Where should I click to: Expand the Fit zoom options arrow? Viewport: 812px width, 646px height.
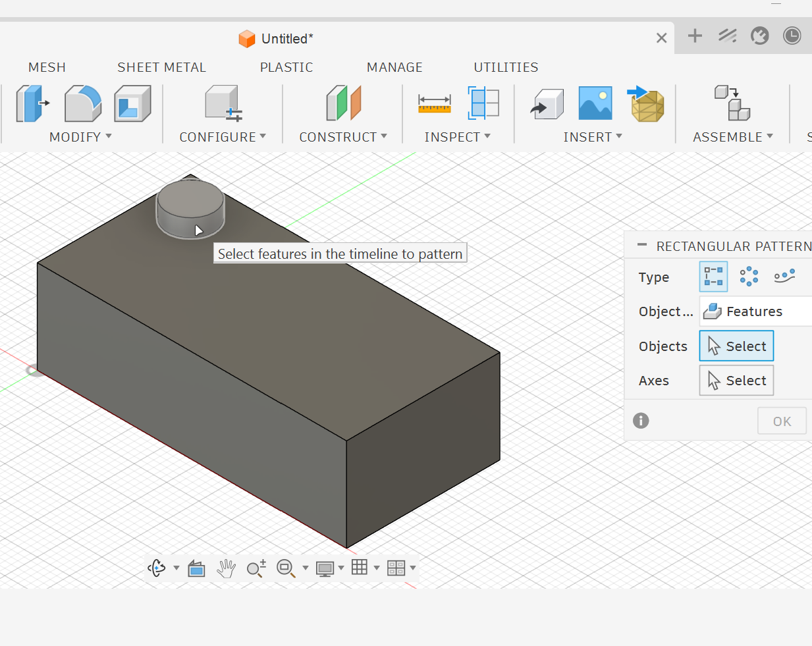click(x=306, y=568)
